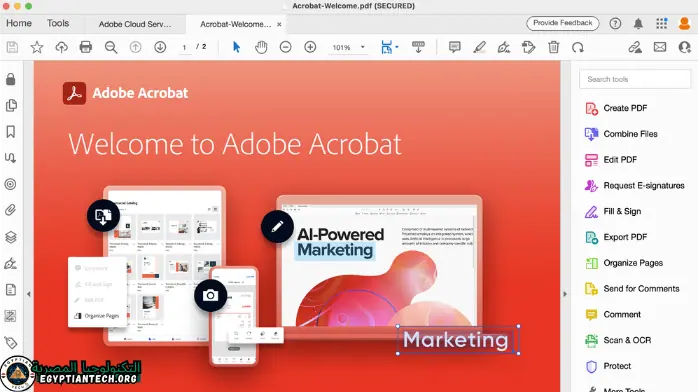Open the zoom level dropdown

[x=362, y=47]
